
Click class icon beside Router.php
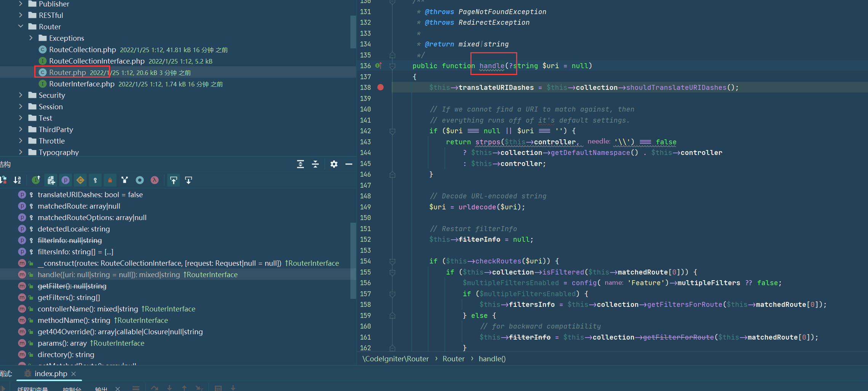[x=43, y=72]
